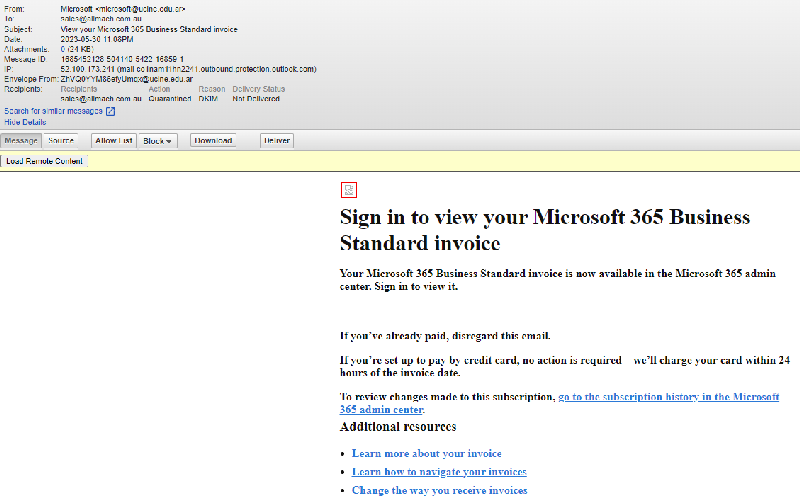Switch to the Message tab
Viewport: 800px width, 500px height.
[x=21, y=141]
